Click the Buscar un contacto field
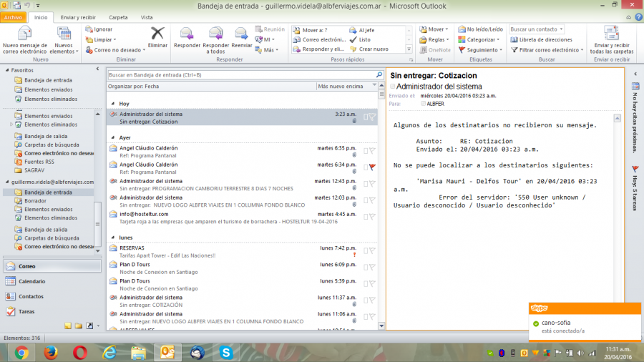Image resolution: width=644 pixels, height=362 pixels. [x=537, y=29]
